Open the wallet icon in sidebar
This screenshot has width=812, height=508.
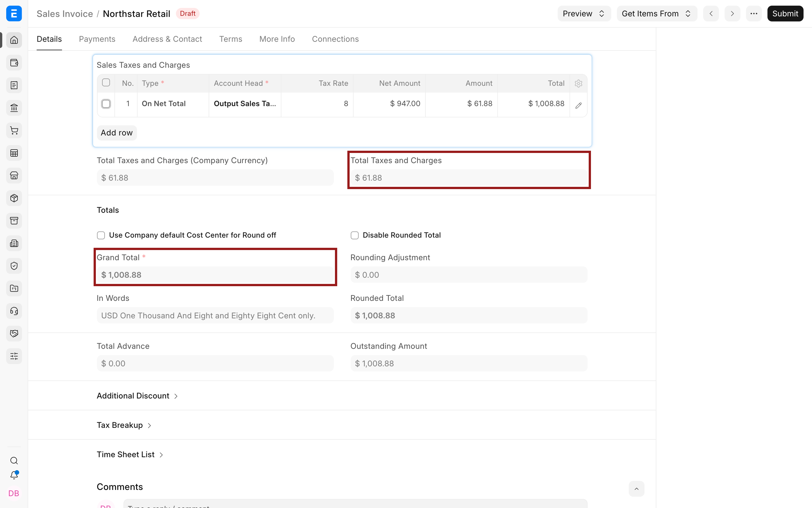[14, 62]
